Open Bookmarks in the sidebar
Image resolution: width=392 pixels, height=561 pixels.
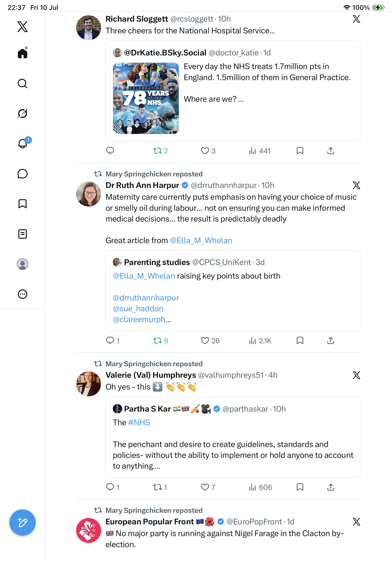click(x=23, y=204)
